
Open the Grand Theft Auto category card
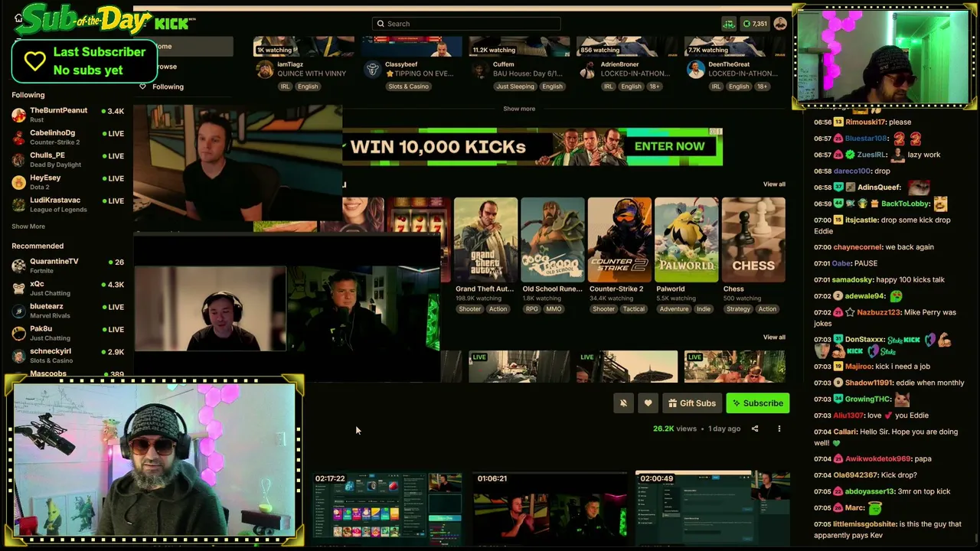click(485, 240)
